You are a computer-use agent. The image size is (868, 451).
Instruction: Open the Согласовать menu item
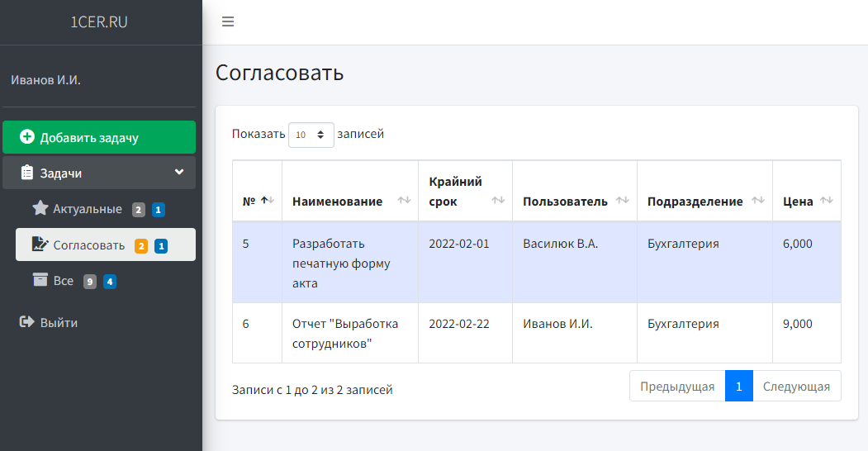[89, 245]
